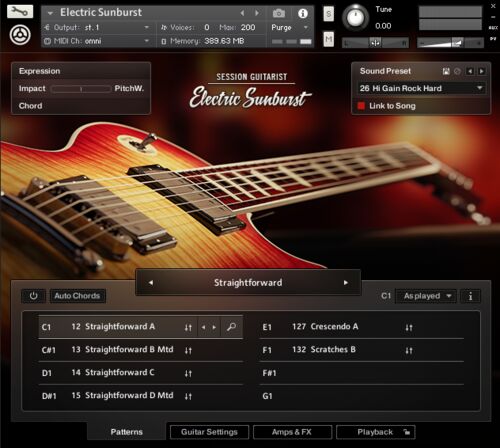Switch to the Guitar Settings tab
Viewport: 500px width, 448px height.
click(209, 432)
